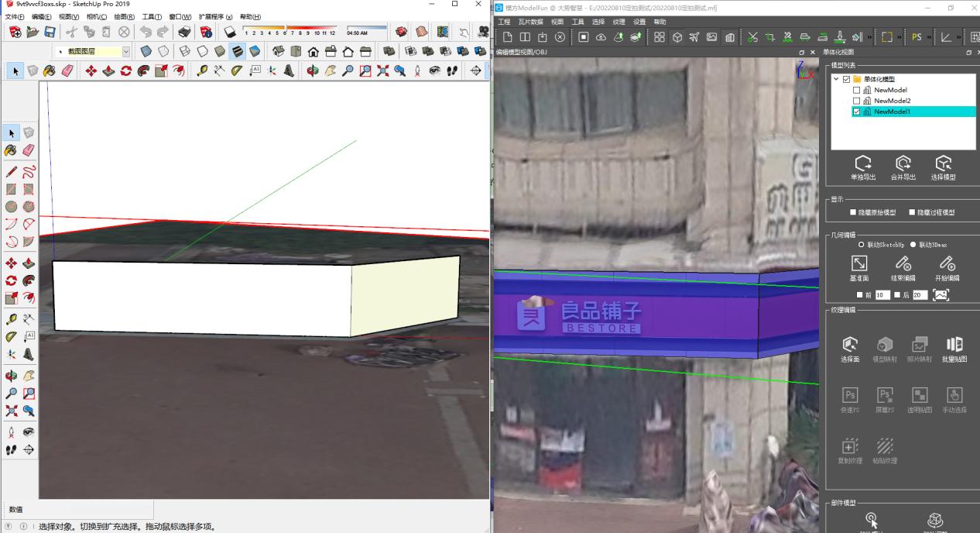Enable the 隐藏过程模型 checkbox
The height and width of the screenshot is (533, 980).
(912, 212)
